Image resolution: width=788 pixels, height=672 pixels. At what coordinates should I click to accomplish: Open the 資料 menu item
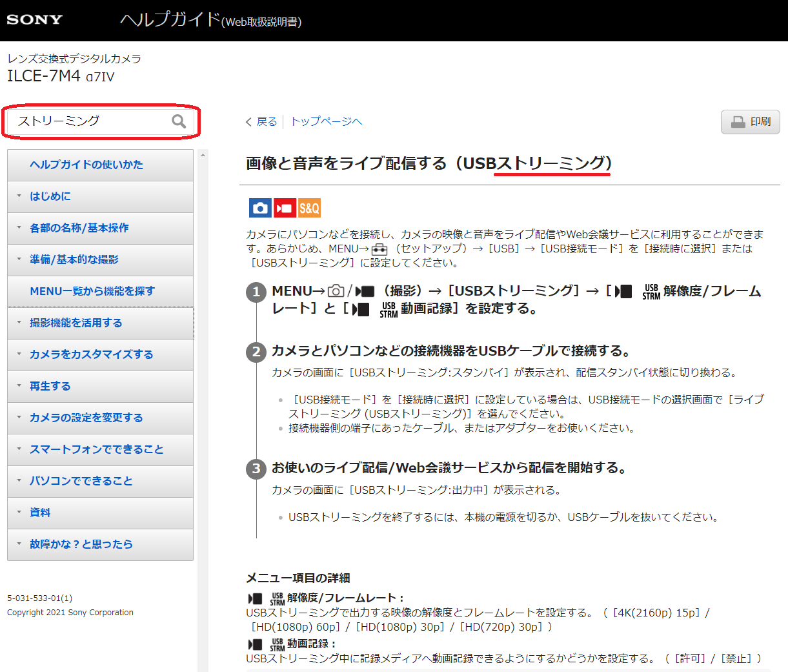100,513
